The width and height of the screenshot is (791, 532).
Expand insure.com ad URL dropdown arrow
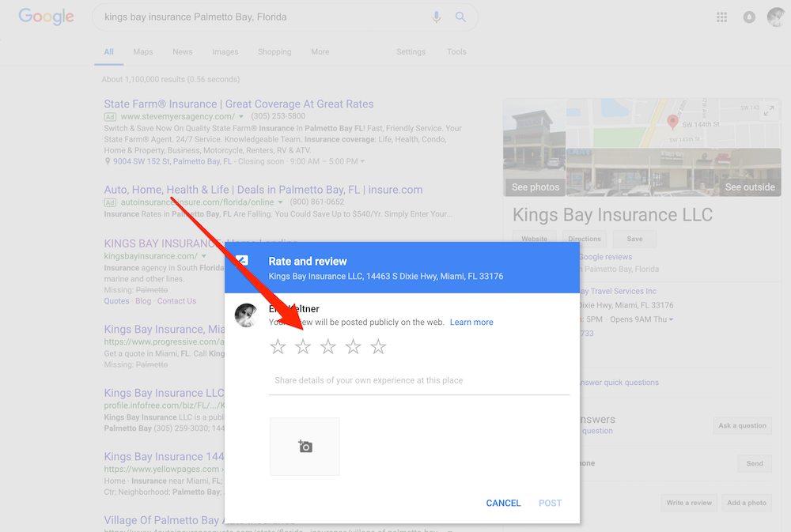coord(281,202)
